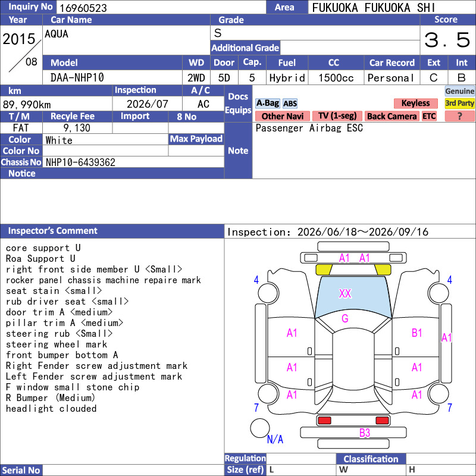476x476 pixels.
Task: Click chassis number NHP10-6439362
Action: pyautogui.click(x=80, y=162)
